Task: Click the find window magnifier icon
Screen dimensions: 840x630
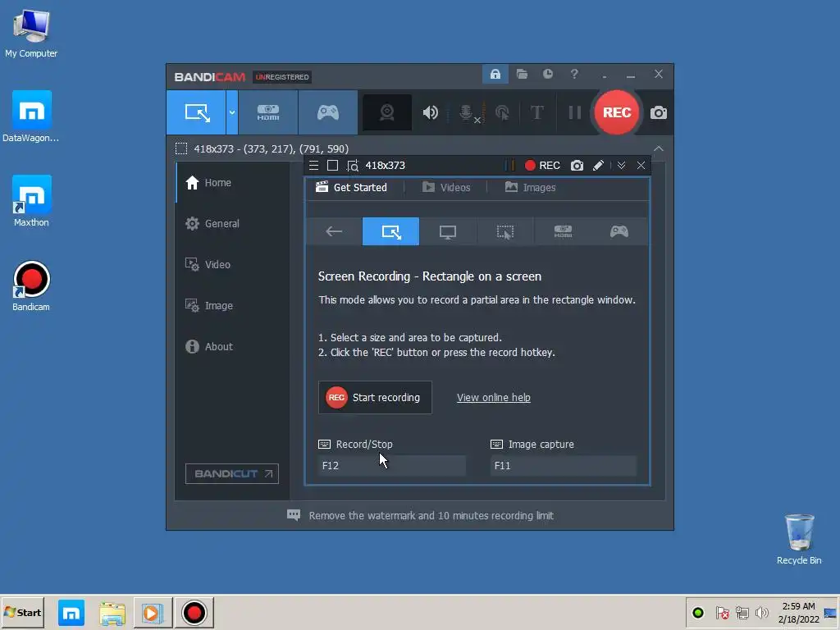Action: tap(353, 166)
